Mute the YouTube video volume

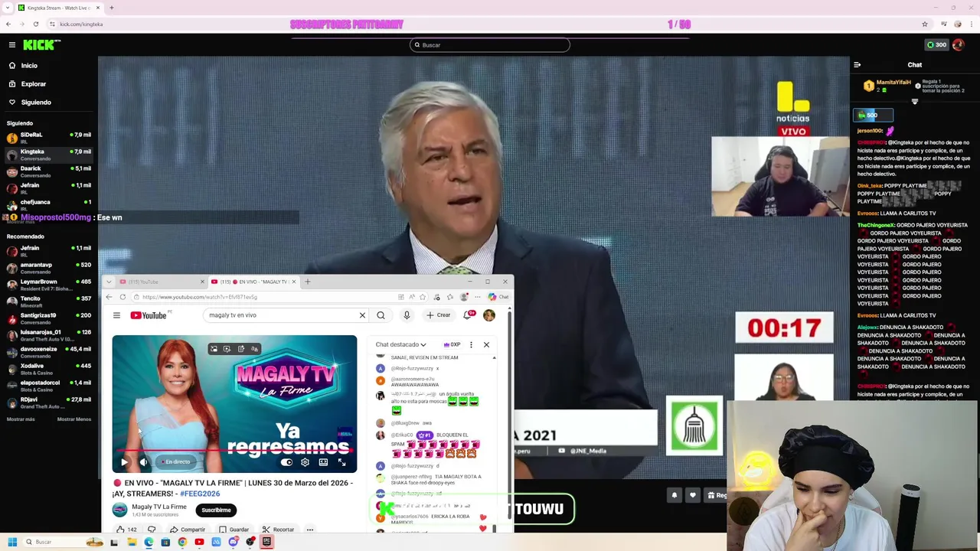pyautogui.click(x=143, y=462)
